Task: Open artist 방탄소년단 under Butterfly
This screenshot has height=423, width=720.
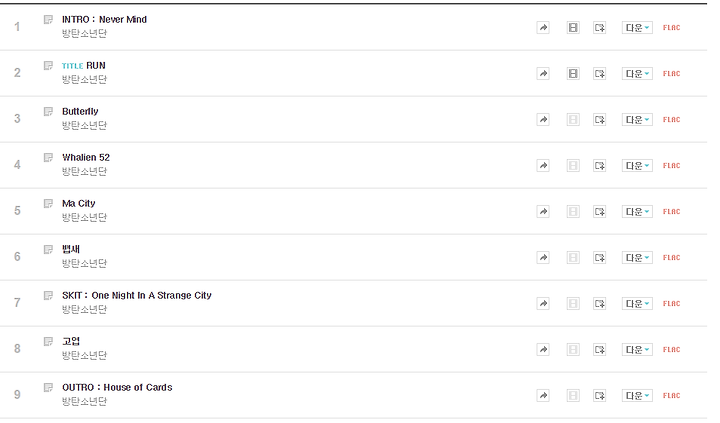Action: (84, 125)
